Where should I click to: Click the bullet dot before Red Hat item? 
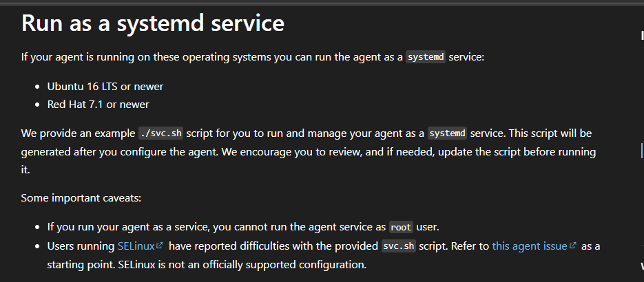pos(37,105)
